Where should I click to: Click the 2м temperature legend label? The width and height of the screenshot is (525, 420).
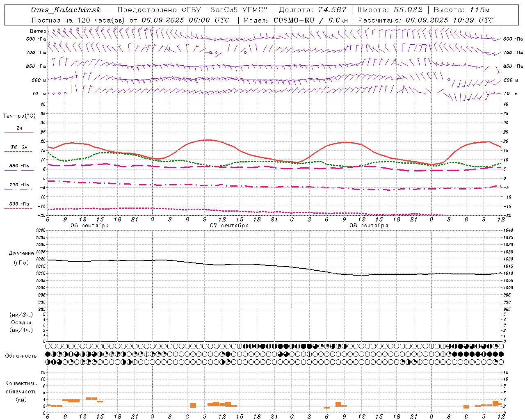[19, 128]
